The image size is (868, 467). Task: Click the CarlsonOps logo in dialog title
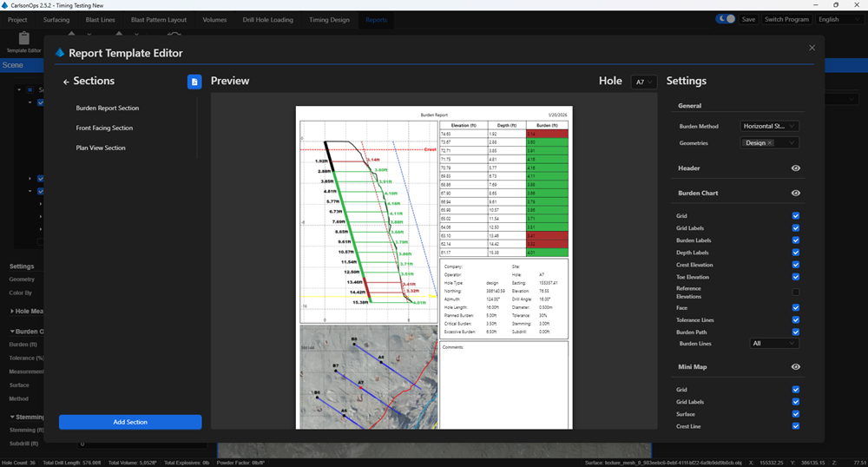[x=60, y=53]
